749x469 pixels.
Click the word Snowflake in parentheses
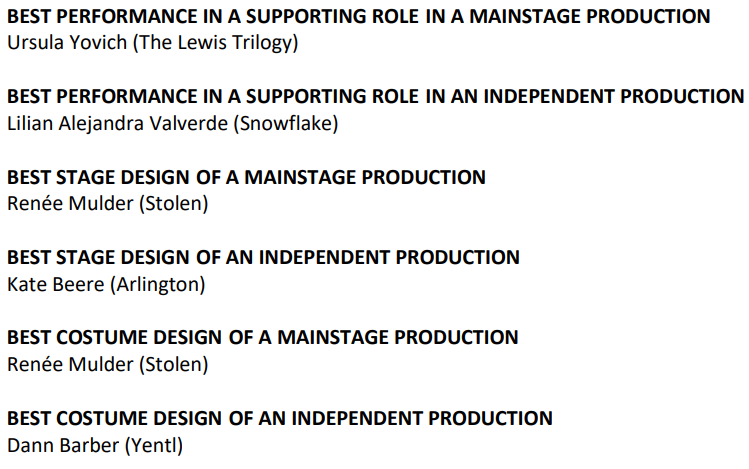(x=286, y=124)
